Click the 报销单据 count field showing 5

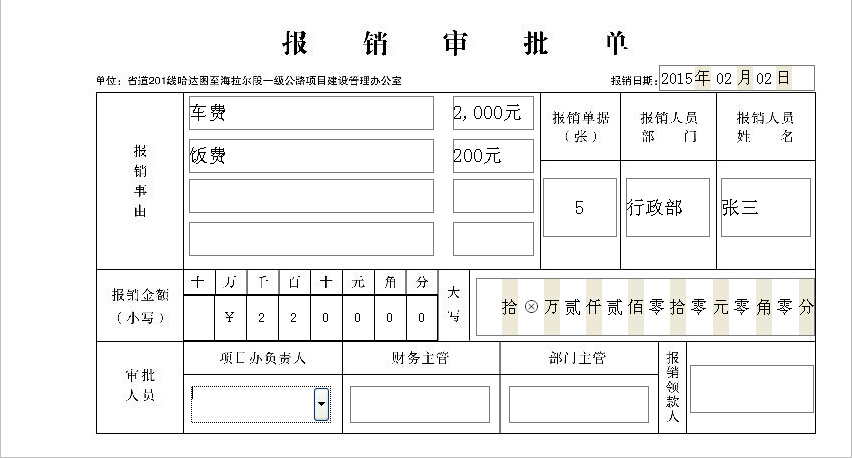tap(579, 208)
